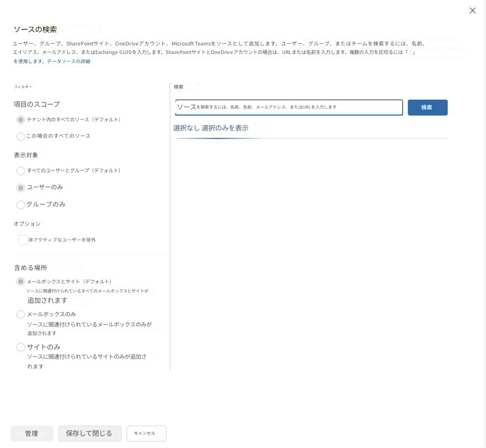Click 選択なし 選択のみを表示 link
Image resolution: width=486 pixels, height=448 pixels.
tap(211, 128)
